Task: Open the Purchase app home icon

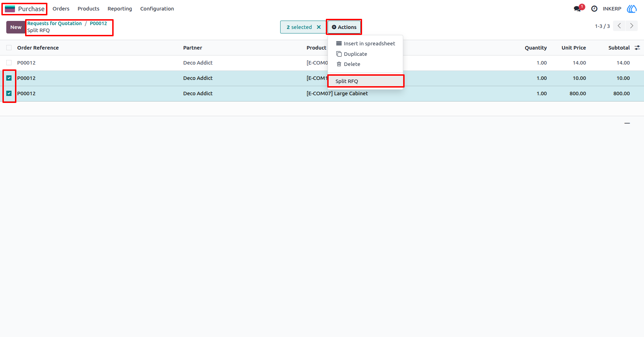Action: [10, 9]
